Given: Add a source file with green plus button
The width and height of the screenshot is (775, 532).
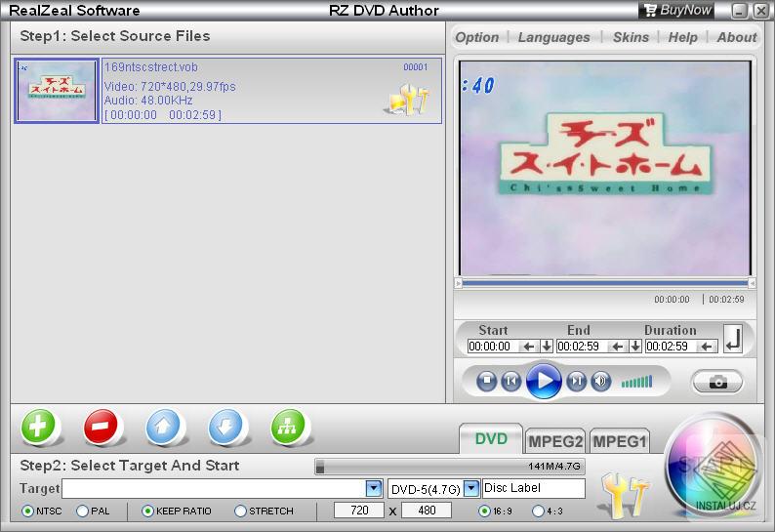Looking at the screenshot, I should 38,426.
